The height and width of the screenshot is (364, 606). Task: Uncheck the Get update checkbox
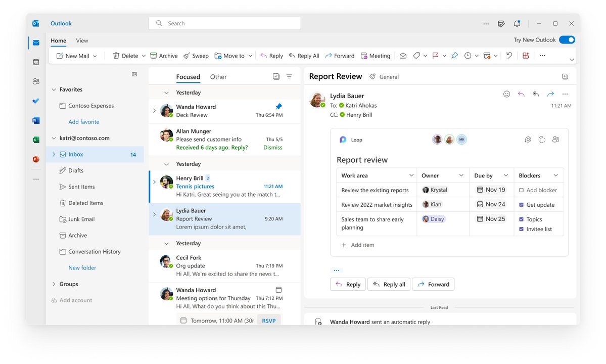coord(522,205)
